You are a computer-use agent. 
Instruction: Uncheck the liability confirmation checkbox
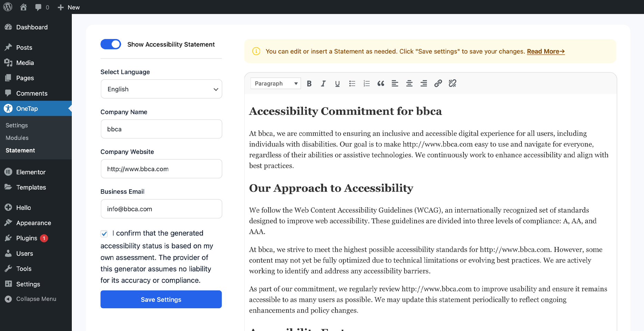coord(104,234)
